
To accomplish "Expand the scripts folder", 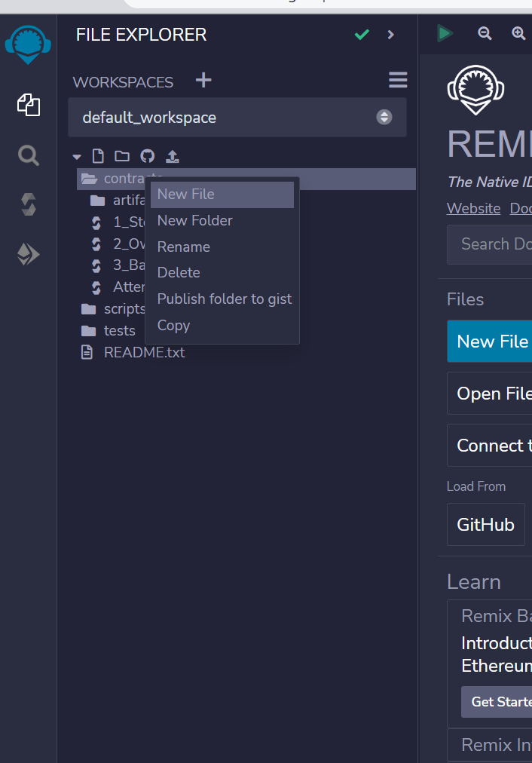I will (x=113, y=308).
